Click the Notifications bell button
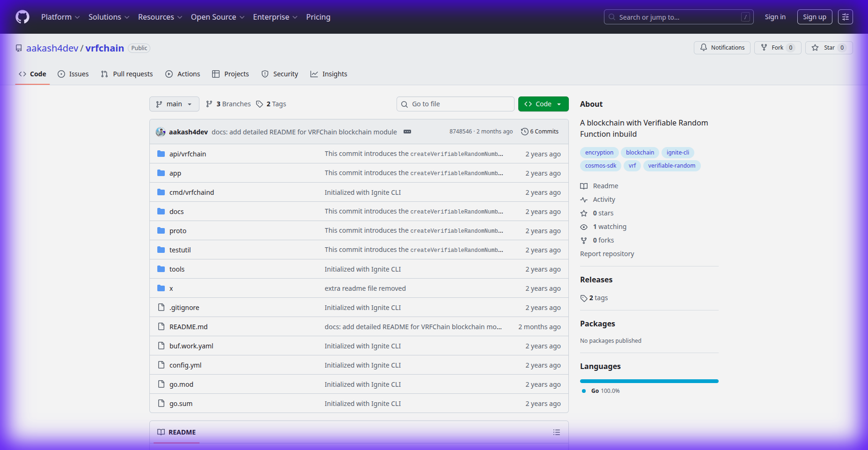Image resolution: width=868 pixels, height=450 pixels. [x=722, y=48]
